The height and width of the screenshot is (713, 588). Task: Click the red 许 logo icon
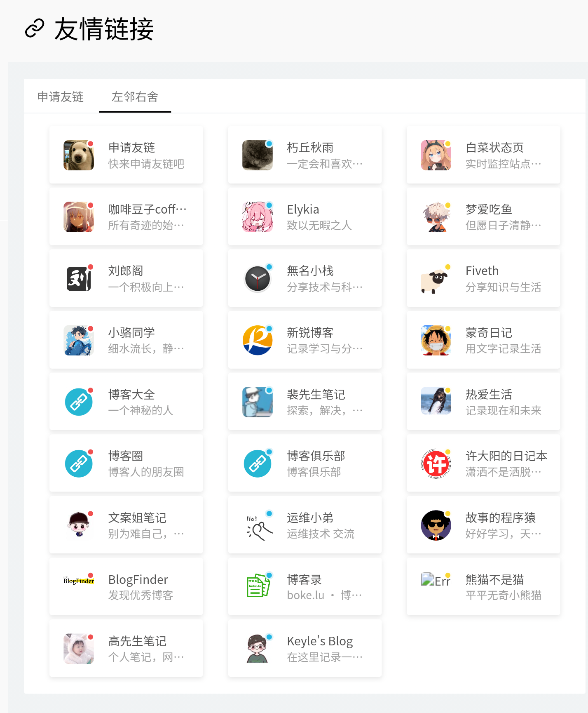pyautogui.click(x=436, y=464)
